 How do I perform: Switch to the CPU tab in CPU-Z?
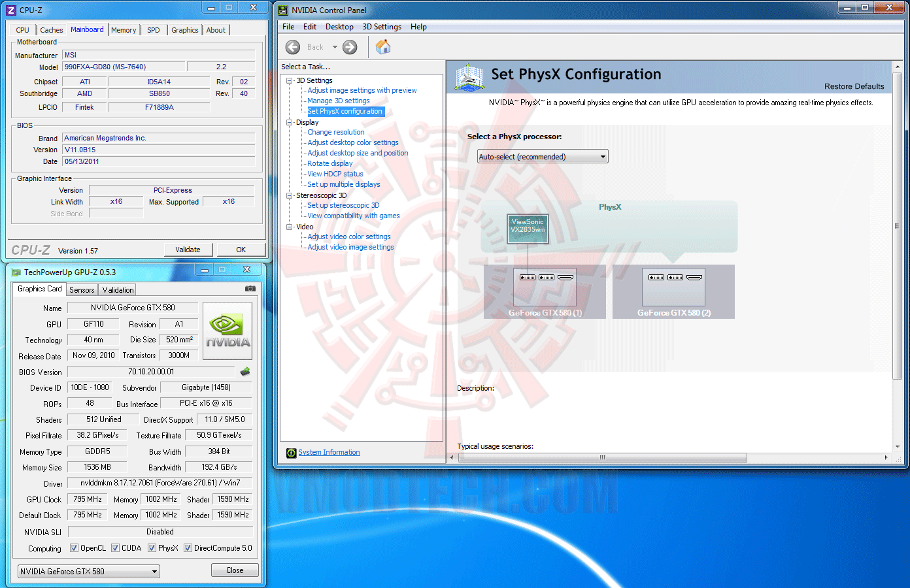(x=22, y=30)
